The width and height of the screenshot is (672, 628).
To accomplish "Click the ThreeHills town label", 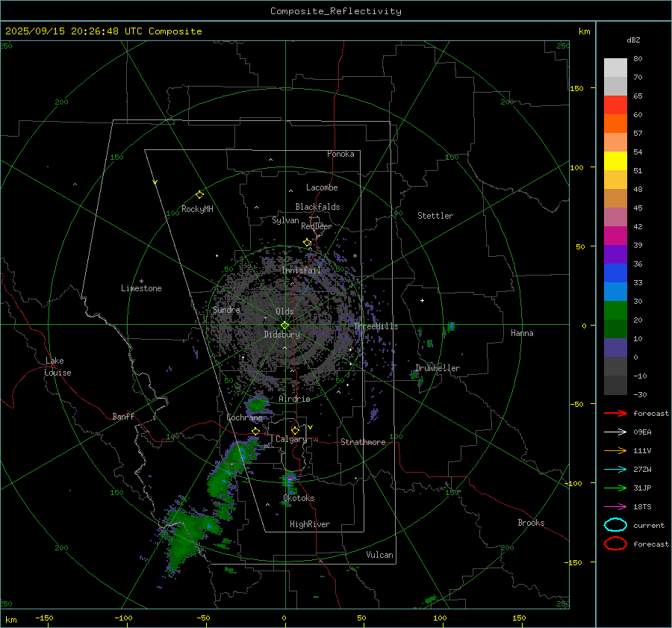I will pyautogui.click(x=376, y=326).
